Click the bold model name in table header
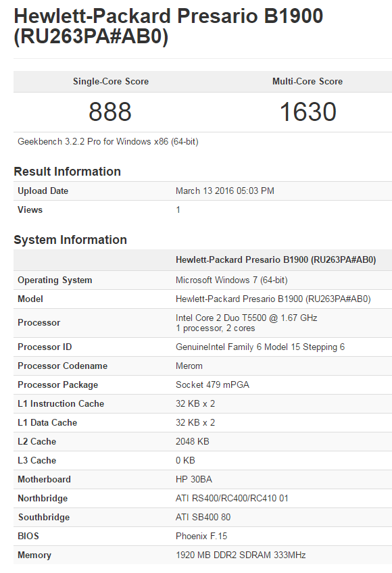The width and height of the screenshot is (392, 573). (276, 260)
